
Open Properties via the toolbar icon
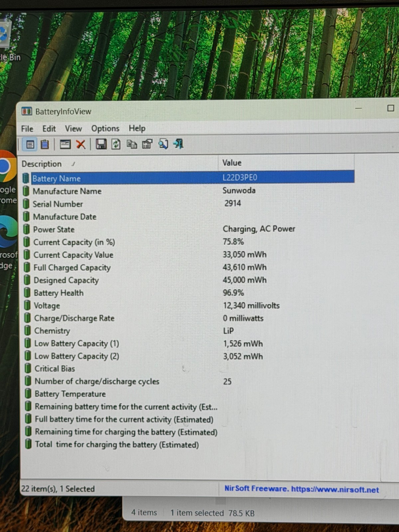tap(147, 144)
